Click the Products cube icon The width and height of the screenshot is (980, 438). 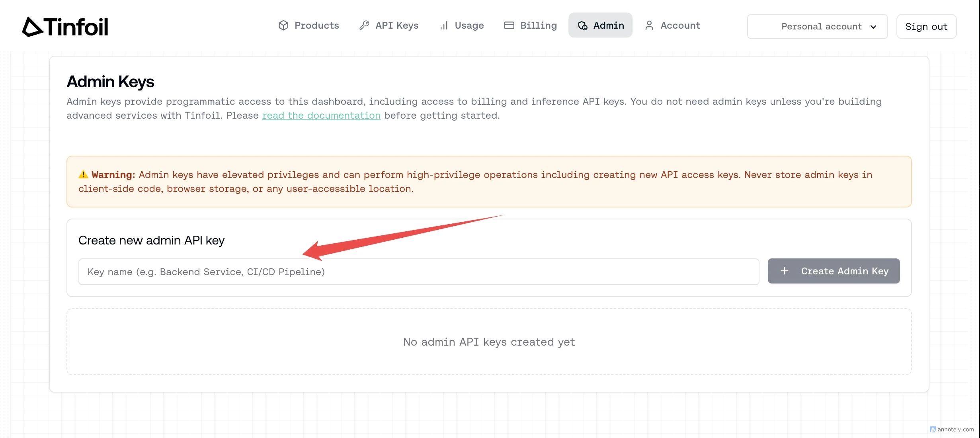(283, 25)
